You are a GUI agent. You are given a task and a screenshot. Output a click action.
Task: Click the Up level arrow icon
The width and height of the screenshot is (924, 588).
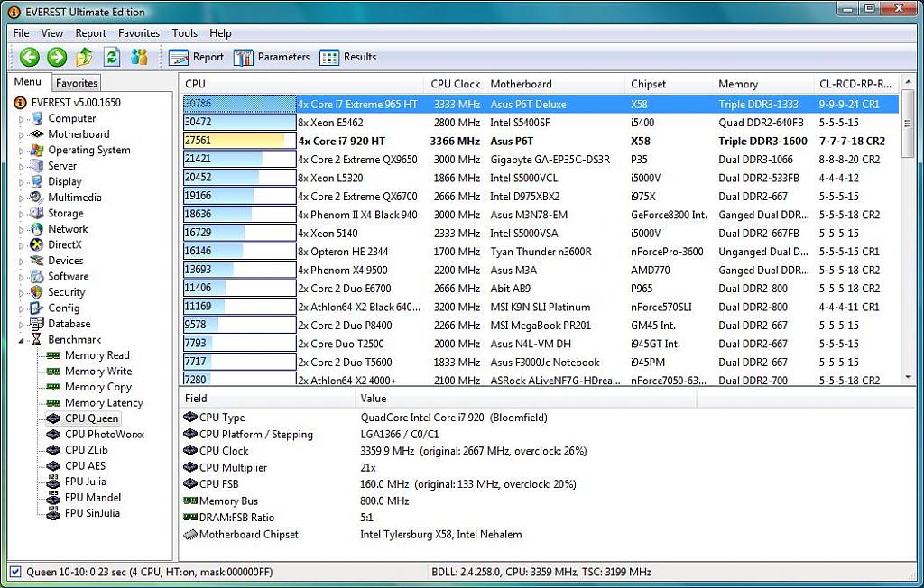coord(84,57)
